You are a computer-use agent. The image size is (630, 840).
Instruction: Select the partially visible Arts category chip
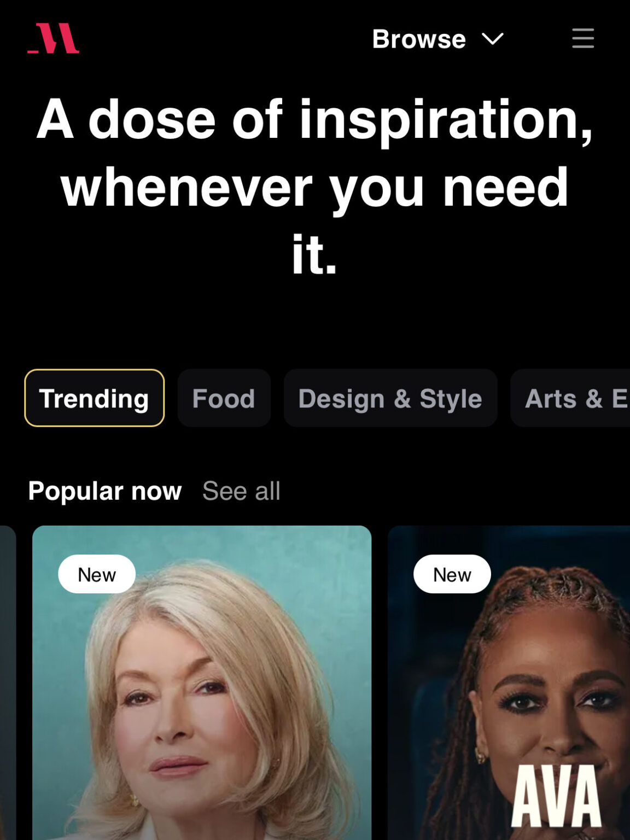click(570, 398)
